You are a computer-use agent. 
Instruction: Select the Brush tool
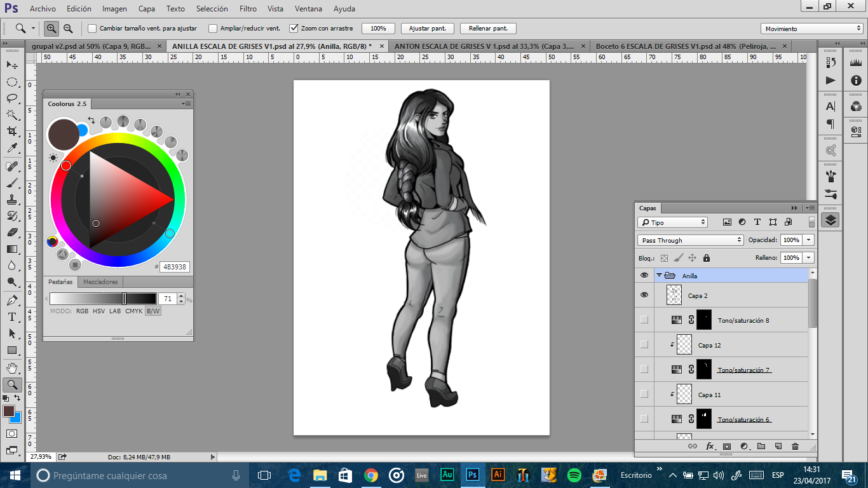[12, 182]
